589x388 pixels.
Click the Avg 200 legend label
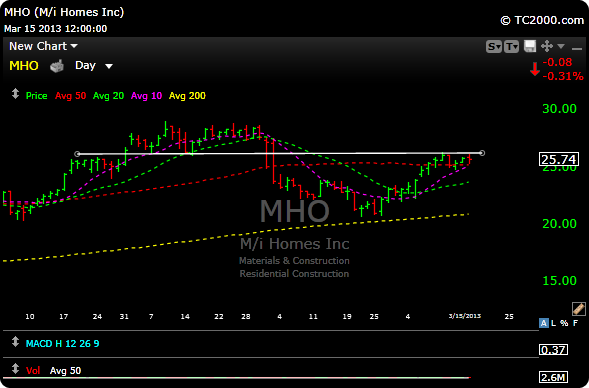[187, 96]
